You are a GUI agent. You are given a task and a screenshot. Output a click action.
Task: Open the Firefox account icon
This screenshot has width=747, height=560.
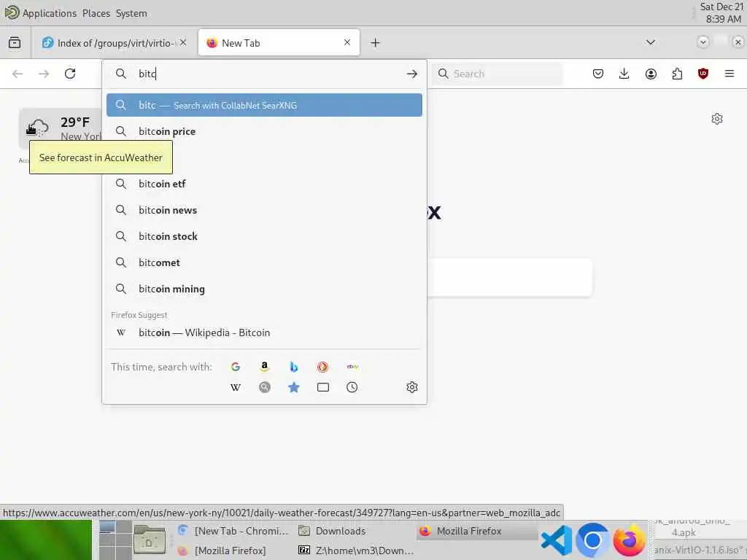click(x=651, y=74)
